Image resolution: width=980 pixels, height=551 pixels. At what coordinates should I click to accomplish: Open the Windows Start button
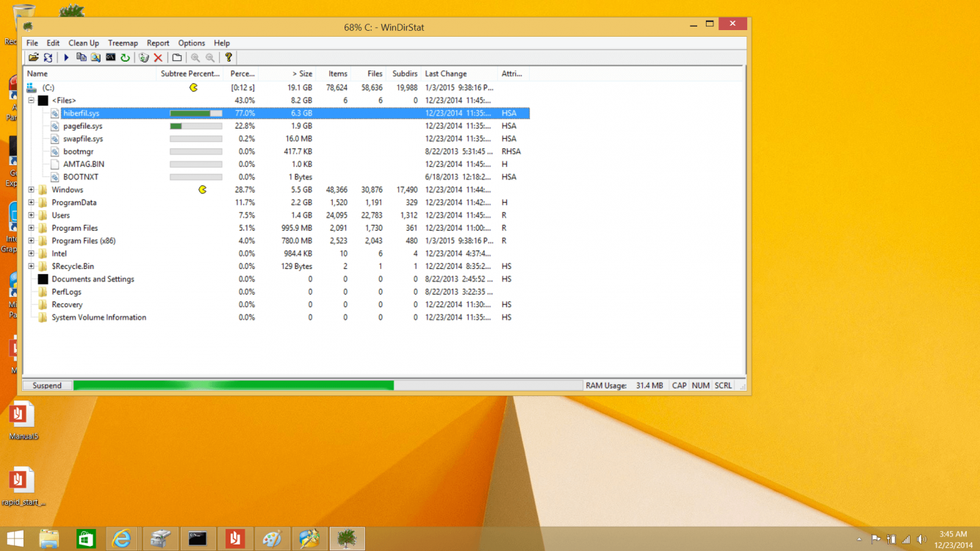point(15,539)
